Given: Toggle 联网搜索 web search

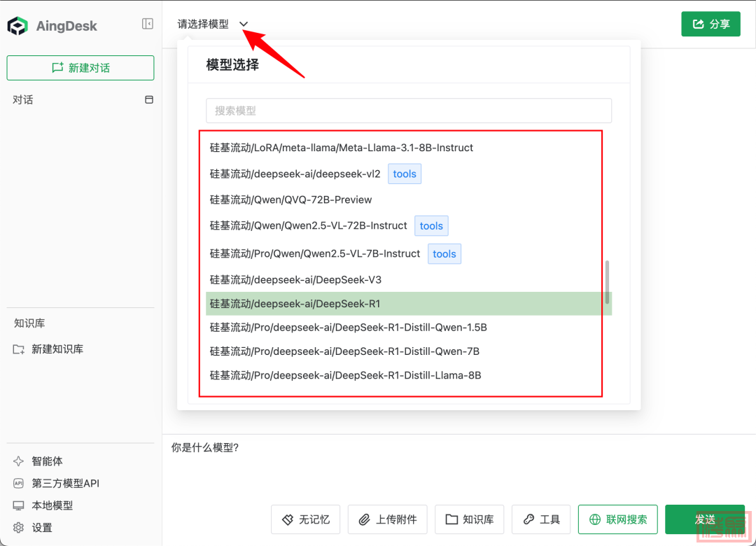Looking at the screenshot, I should pyautogui.click(x=617, y=519).
